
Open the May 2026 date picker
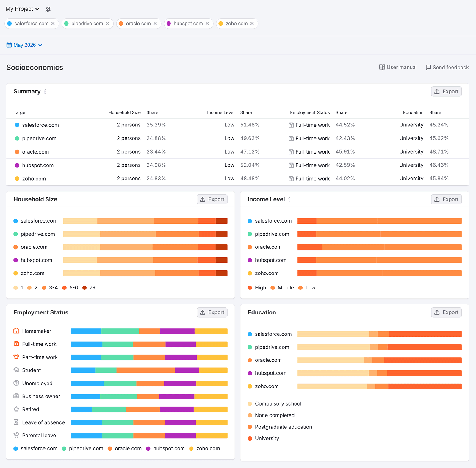[24, 45]
